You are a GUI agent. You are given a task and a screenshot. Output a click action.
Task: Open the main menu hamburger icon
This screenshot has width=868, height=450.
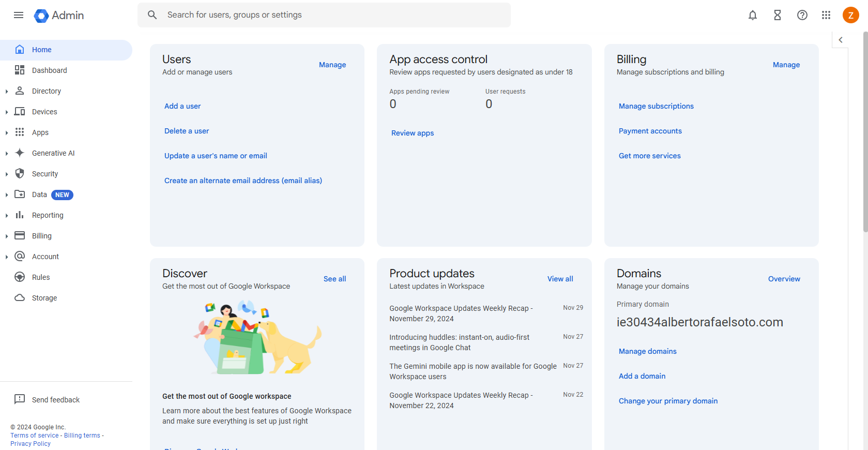(19, 15)
